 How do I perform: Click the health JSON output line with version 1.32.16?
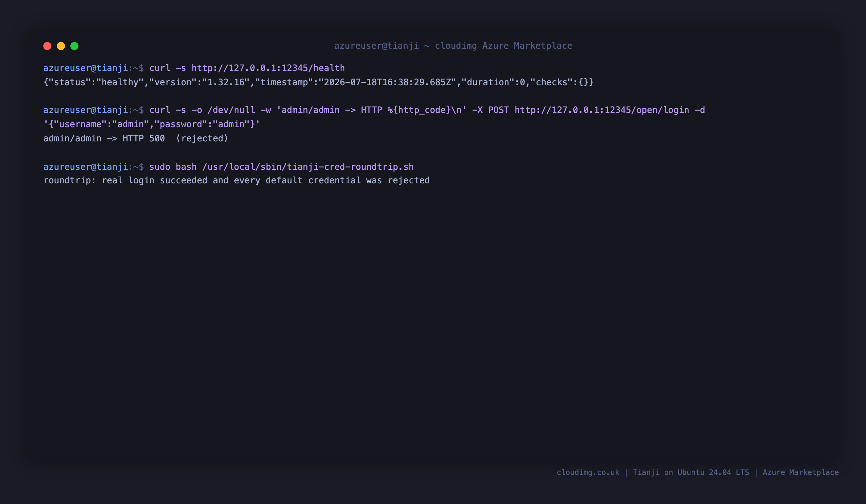tap(319, 82)
